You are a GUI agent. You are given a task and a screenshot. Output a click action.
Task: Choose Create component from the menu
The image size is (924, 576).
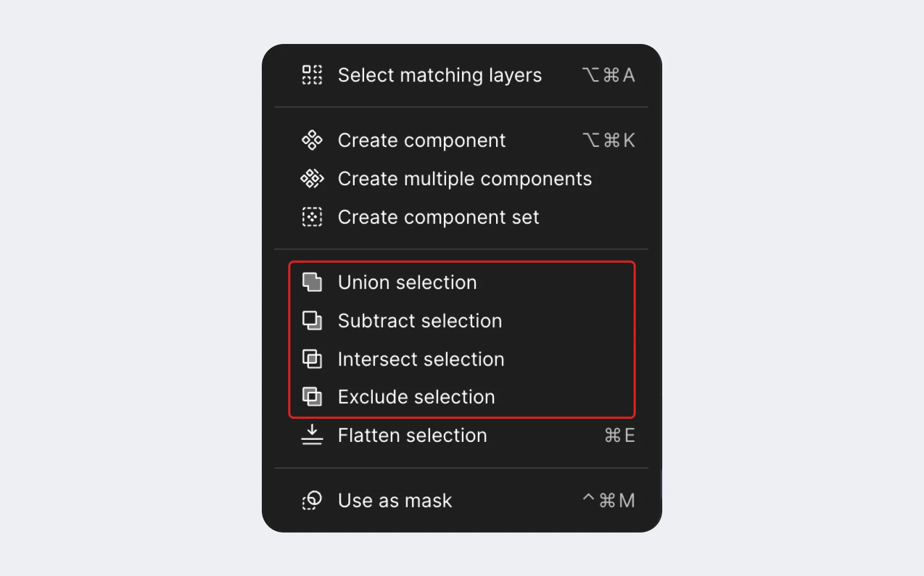[421, 141]
